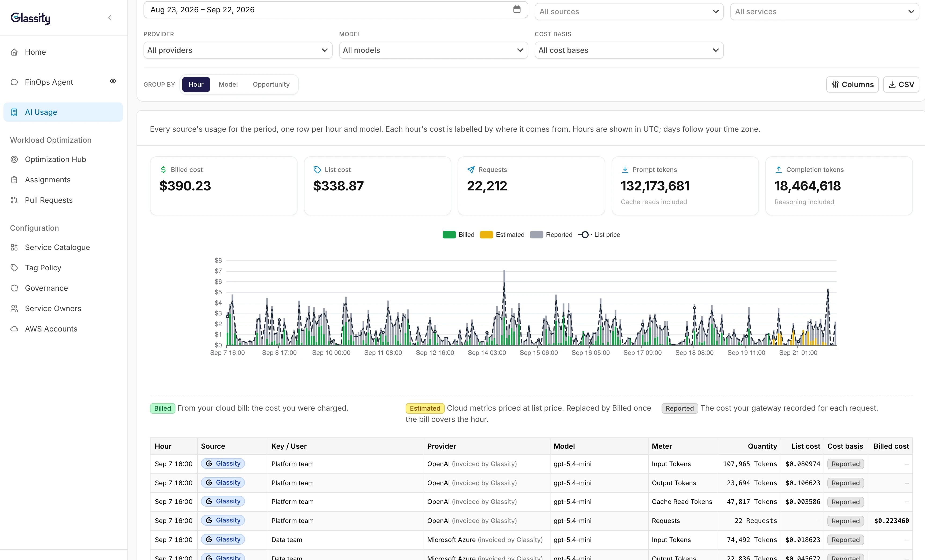Toggle List price line in chart legend
This screenshot has height=560, width=925.
click(x=599, y=235)
